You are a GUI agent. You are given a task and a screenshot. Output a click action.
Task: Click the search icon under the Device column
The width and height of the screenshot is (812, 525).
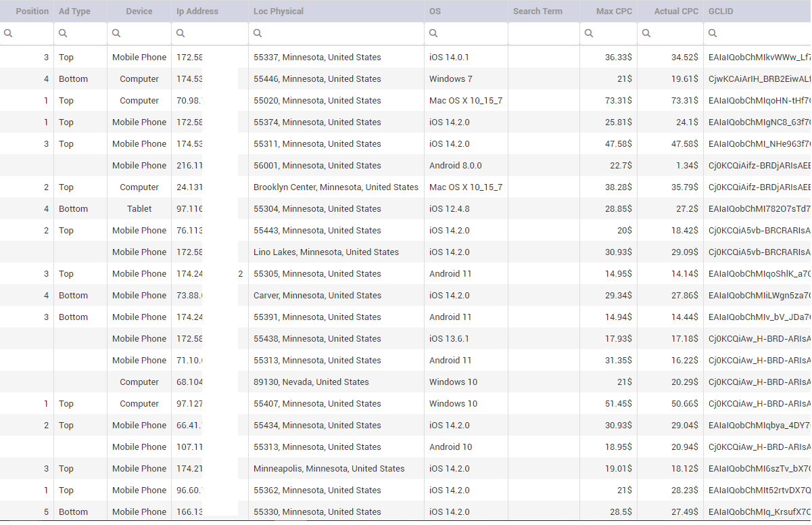[x=116, y=33]
